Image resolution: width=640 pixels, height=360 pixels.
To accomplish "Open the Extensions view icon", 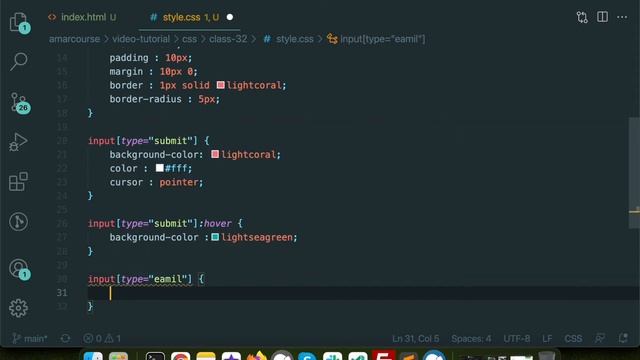I will pyautogui.click(x=18, y=182).
